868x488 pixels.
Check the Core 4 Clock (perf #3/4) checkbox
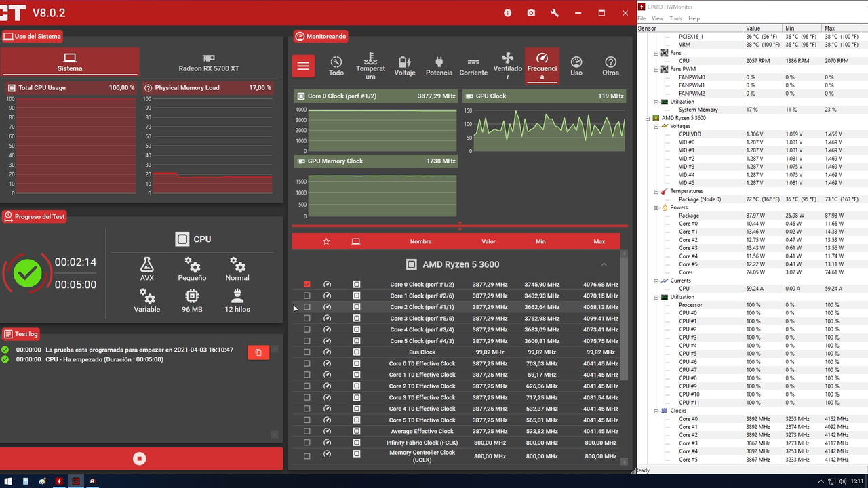point(307,329)
